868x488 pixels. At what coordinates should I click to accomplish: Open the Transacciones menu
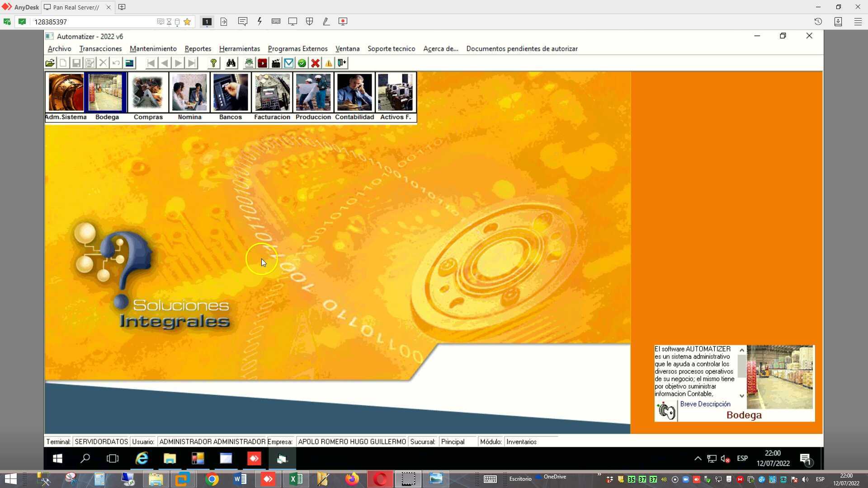tap(100, 49)
